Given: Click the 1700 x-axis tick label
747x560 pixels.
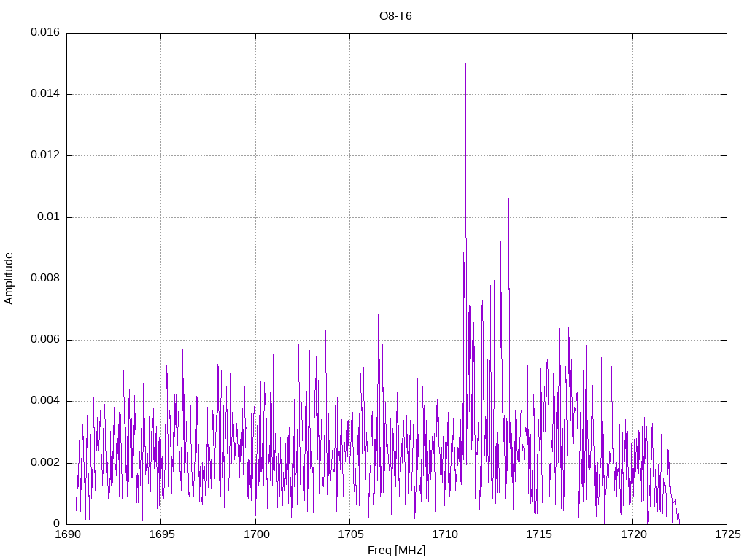Looking at the screenshot, I should pyautogui.click(x=255, y=534).
